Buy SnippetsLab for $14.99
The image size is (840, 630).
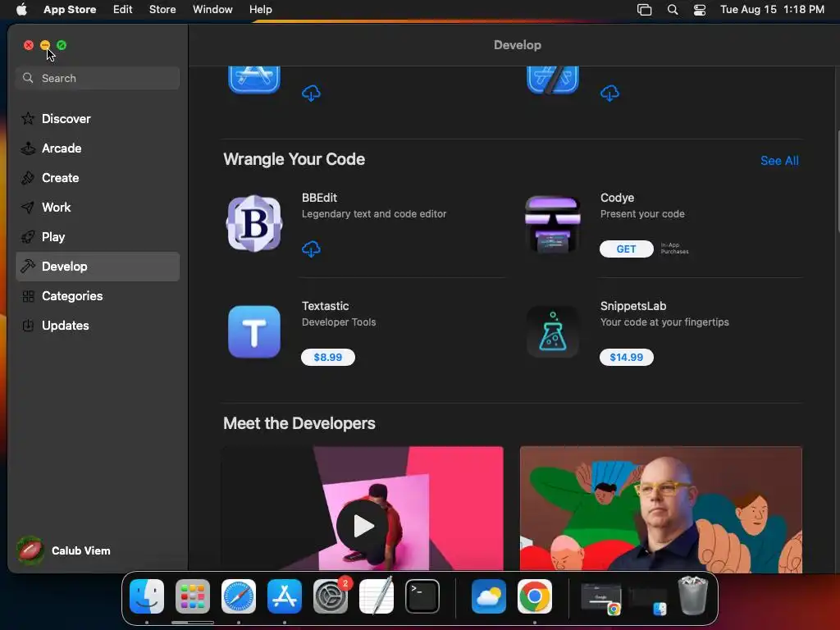point(626,358)
